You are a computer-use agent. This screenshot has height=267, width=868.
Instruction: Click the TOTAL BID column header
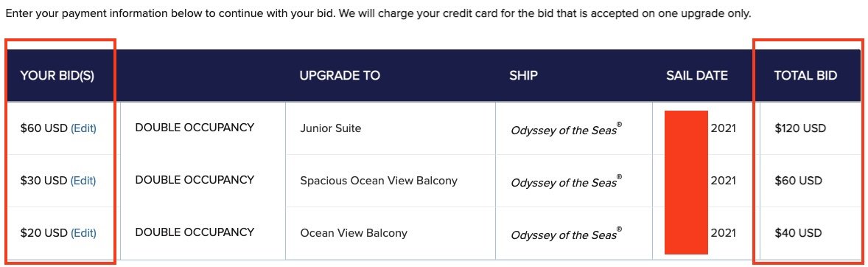tap(805, 76)
